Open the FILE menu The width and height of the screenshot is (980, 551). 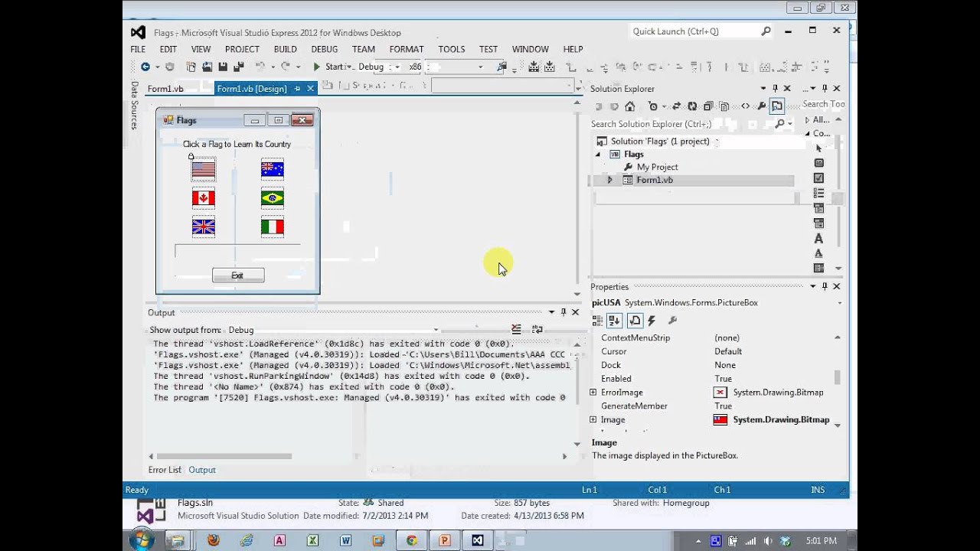tap(138, 49)
